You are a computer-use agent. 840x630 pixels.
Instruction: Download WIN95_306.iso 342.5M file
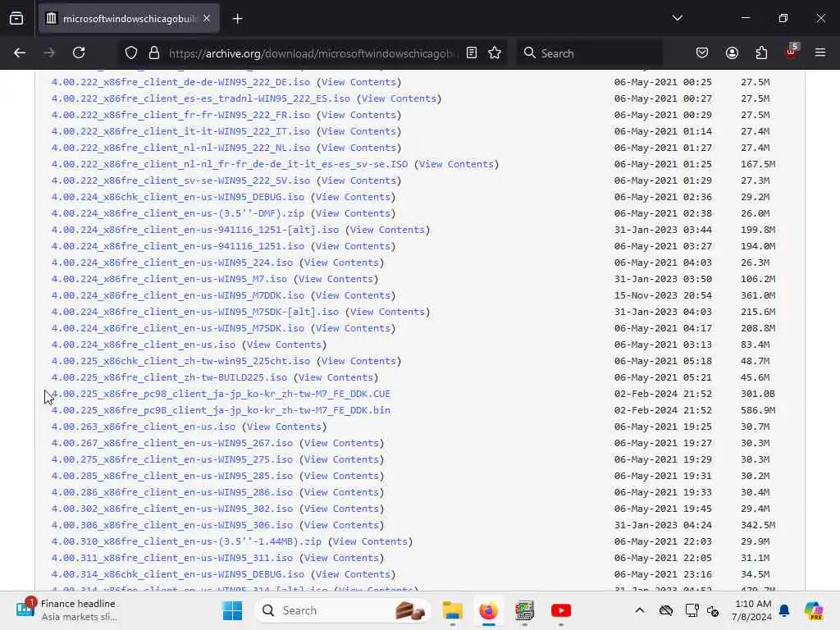point(172,525)
